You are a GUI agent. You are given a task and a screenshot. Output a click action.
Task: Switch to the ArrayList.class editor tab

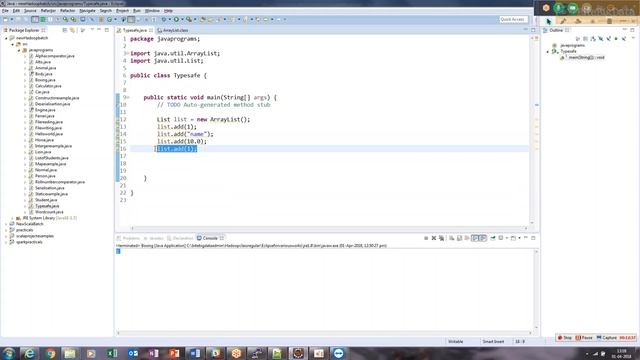pyautogui.click(x=173, y=30)
